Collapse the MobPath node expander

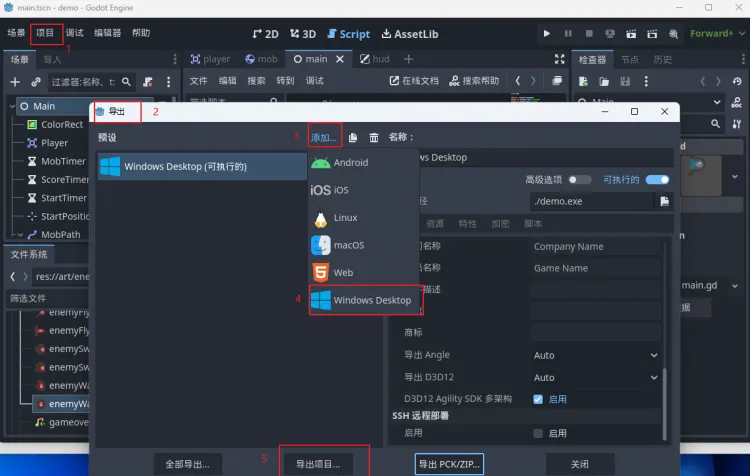[x=21, y=235]
